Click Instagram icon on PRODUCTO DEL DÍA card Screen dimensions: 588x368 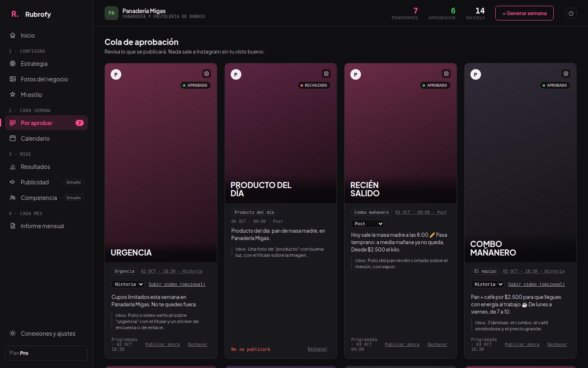tap(326, 74)
